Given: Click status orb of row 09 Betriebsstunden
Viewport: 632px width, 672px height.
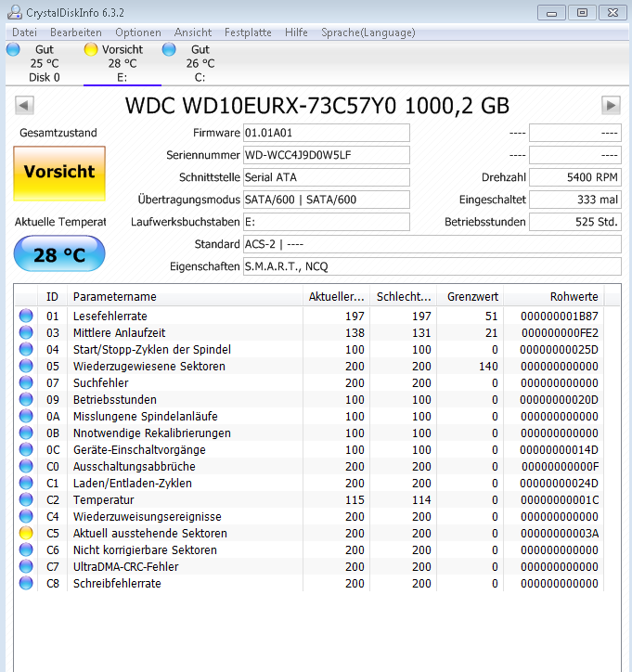Looking at the screenshot, I should [x=26, y=399].
